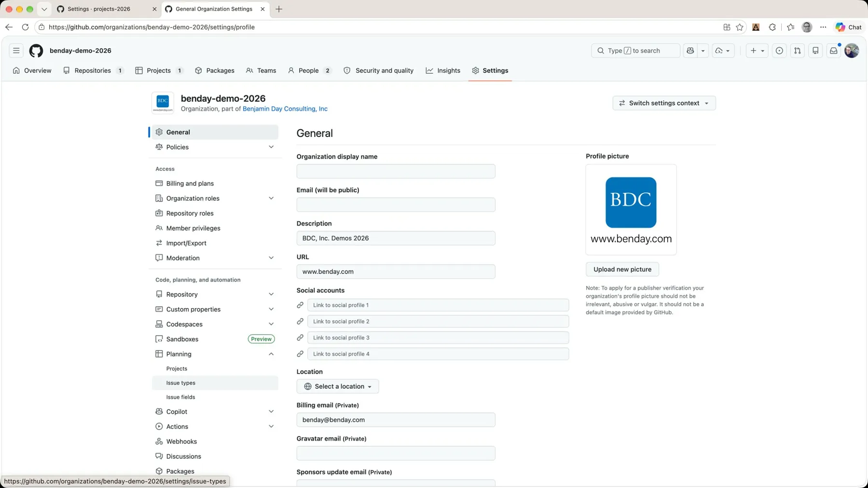Open the Repositories tab
Viewport: 868px width, 488px height.
[x=94, y=70]
